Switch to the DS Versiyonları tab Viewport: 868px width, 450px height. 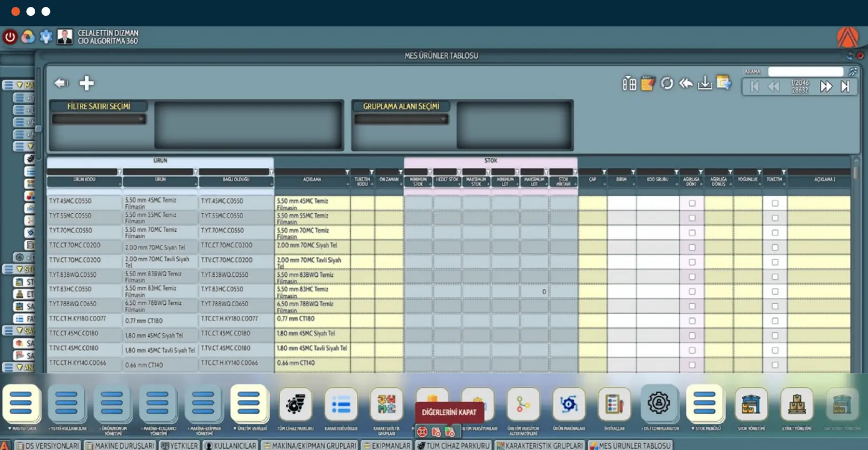[x=47, y=445]
